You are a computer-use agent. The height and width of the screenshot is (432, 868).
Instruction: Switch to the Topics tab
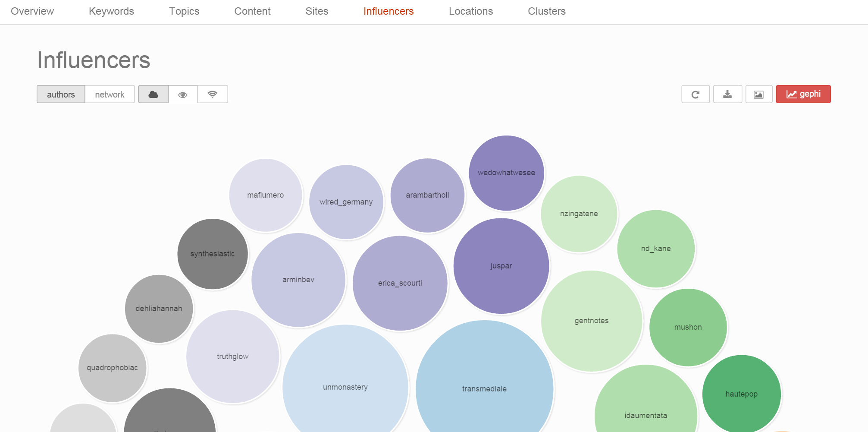[x=184, y=11]
